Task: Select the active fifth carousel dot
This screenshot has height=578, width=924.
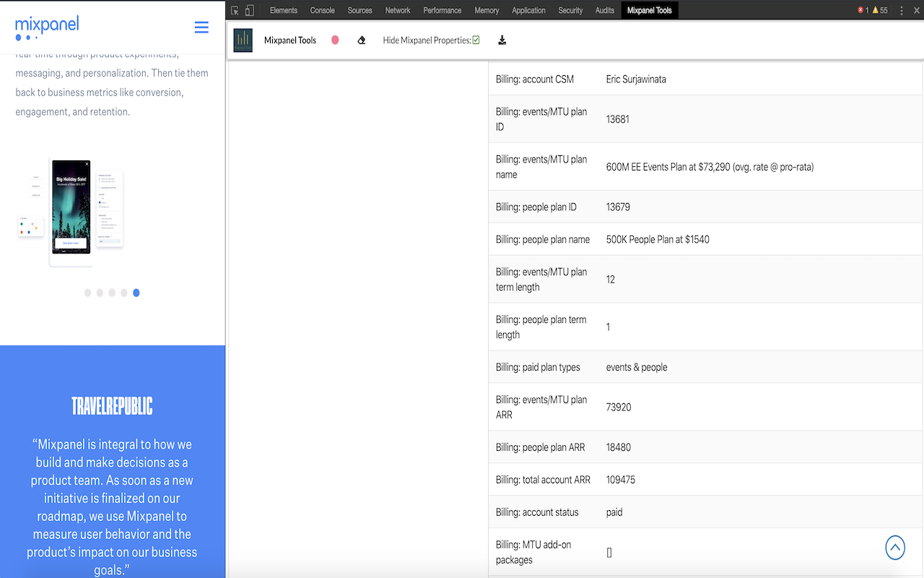Action: 136,293
